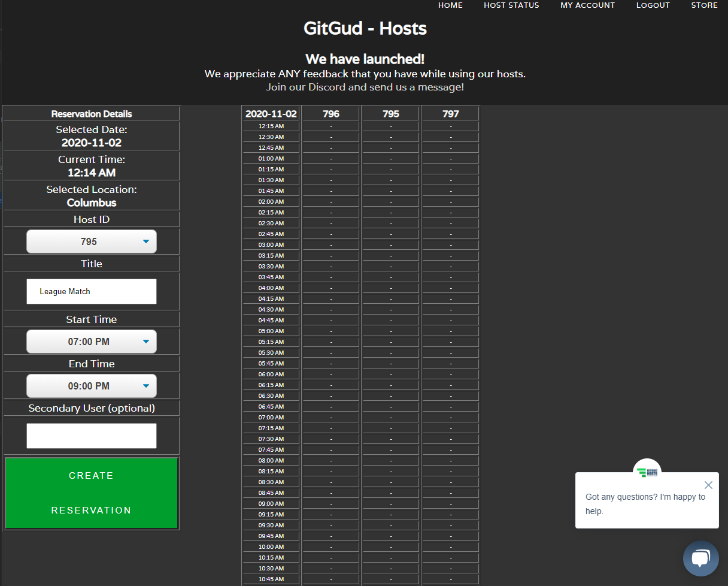Click the 04:00 AM time row label
The height and width of the screenshot is (586, 728).
pos(271,288)
